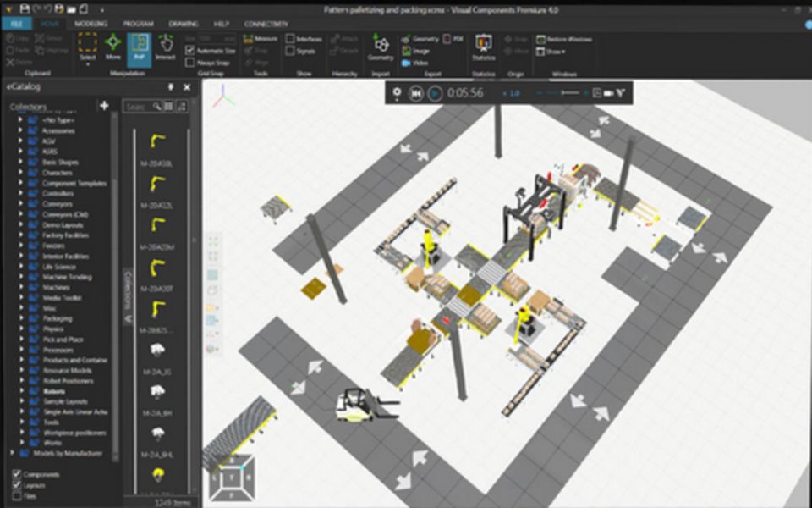Click the import Geometry icon
This screenshot has height=508, width=812.
coord(381,47)
